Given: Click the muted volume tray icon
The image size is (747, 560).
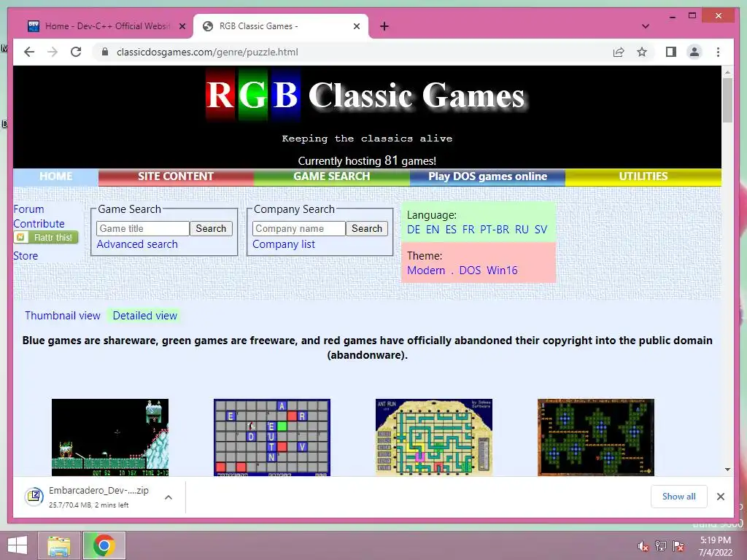Looking at the screenshot, I should [643, 546].
